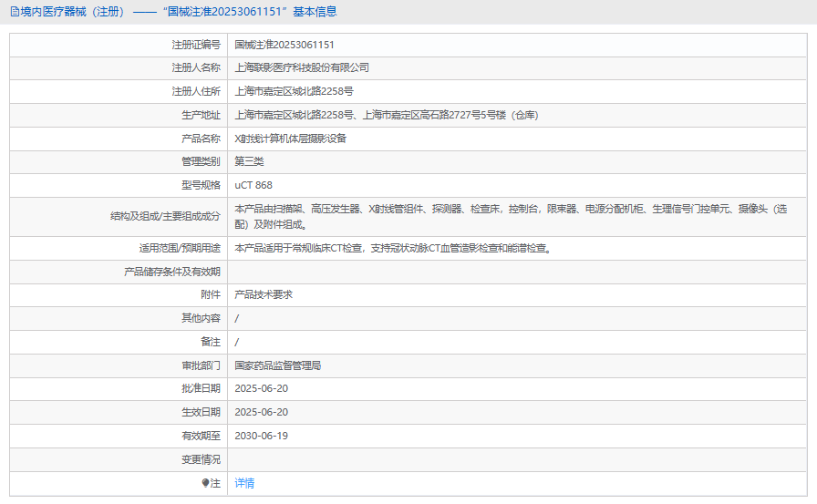Select registration number 国械注准20253061151 value

click(284, 45)
